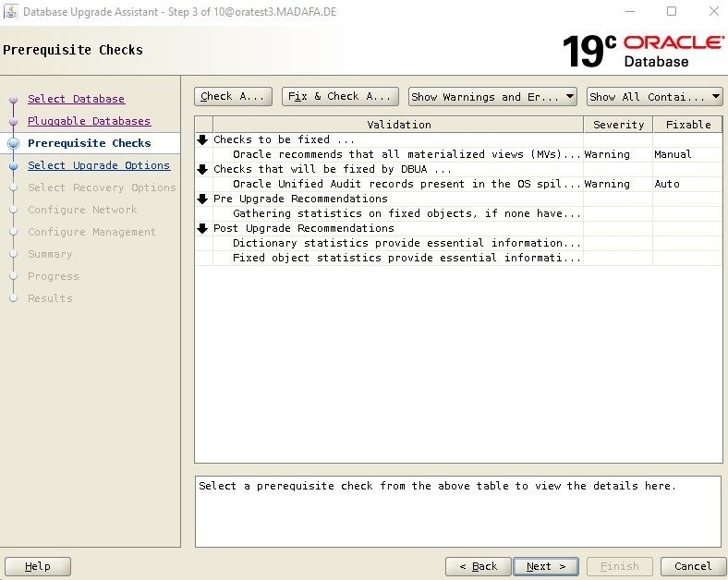The height and width of the screenshot is (580, 728).
Task: Click the prerequisite check details text area
Action: (458, 512)
